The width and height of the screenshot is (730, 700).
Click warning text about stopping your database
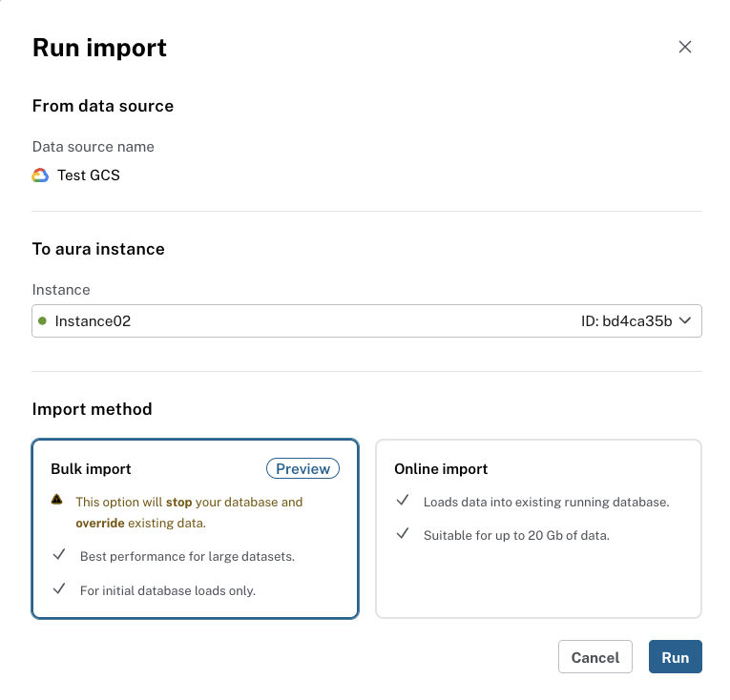point(189,512)
